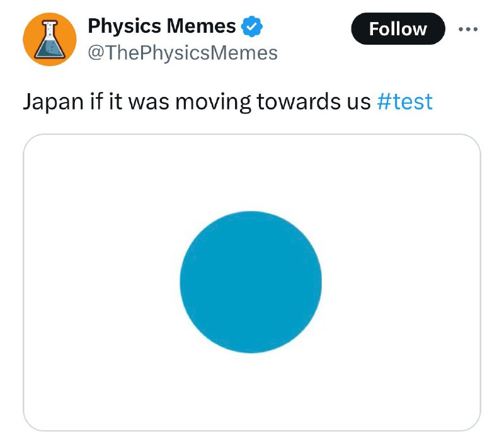Open the Physics Memes flask profile picture

point(50,39)
